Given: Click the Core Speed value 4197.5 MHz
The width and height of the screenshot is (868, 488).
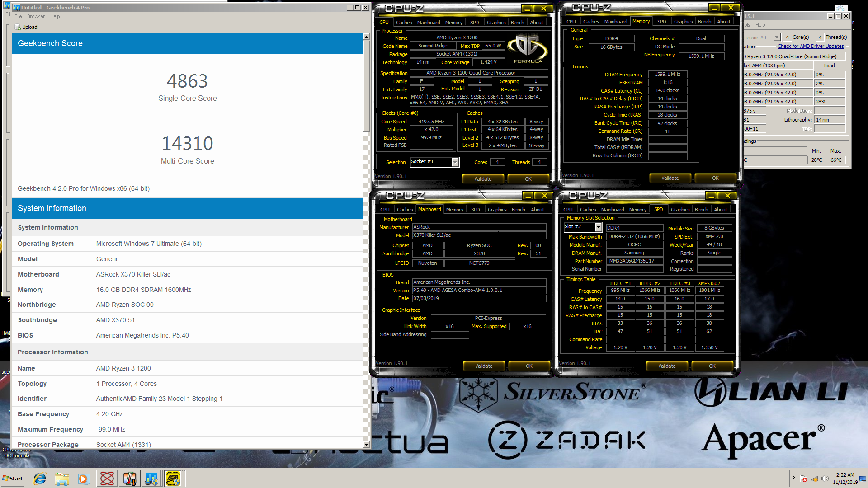Looking at the screenshot, I should tap(431, 122).
